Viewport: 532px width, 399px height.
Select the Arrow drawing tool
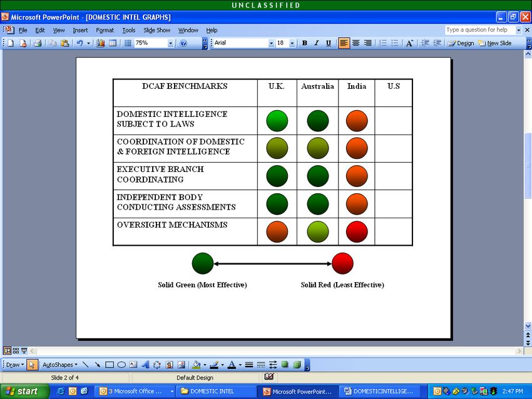[x=98, y=365]
